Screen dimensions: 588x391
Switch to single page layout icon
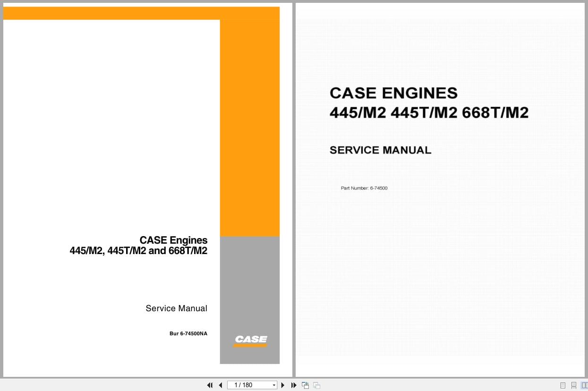(x=562, y=385)
